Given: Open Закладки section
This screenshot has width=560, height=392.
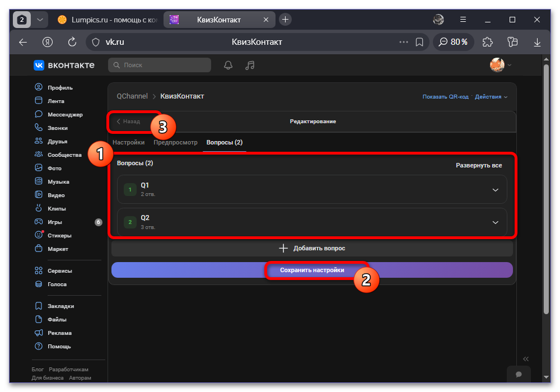Looking at the screenshot, I should point(55,306).
